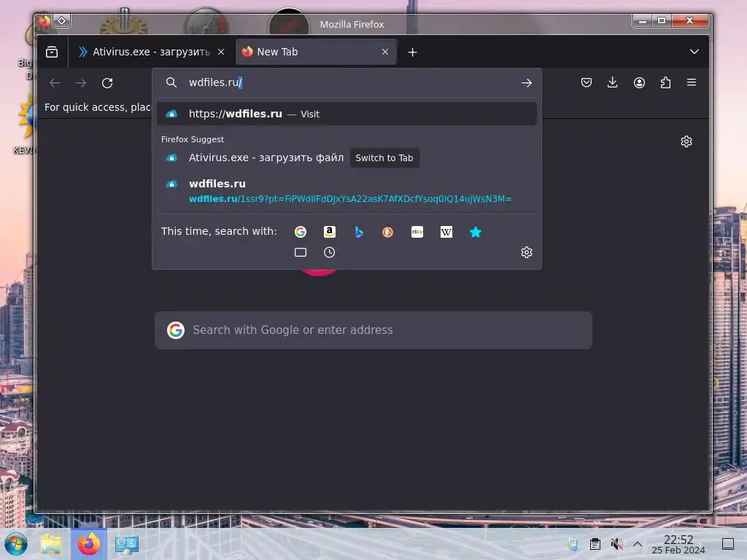This screenshot has height=560, width=747.
Task: Open search settings gear in dropdown
Action: coord(527,252)
